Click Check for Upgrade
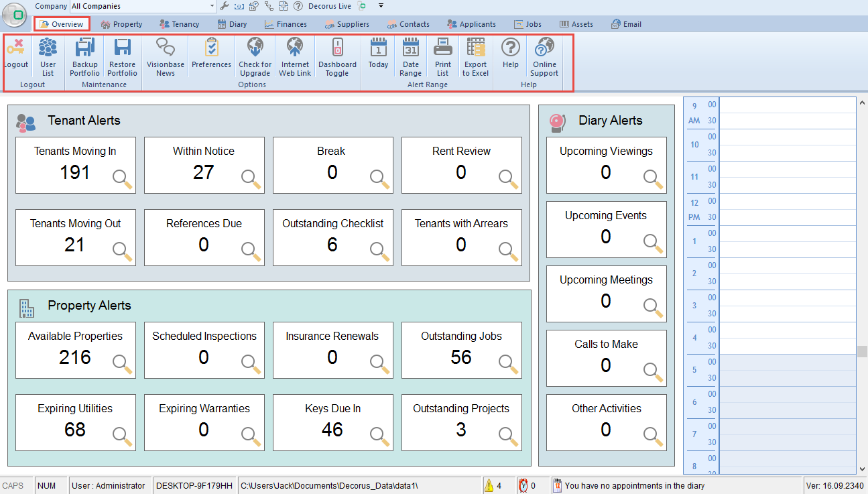 (x=255, y=49)
